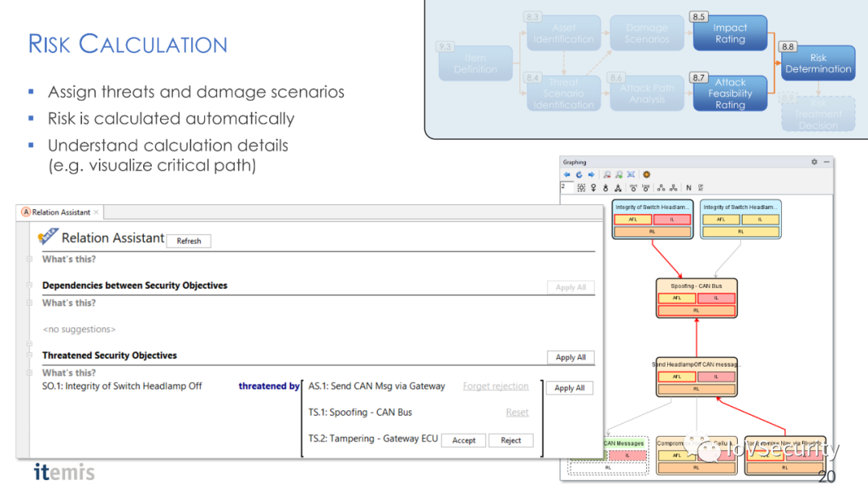Collapse Dependencies between Security Objectives section

30,286
